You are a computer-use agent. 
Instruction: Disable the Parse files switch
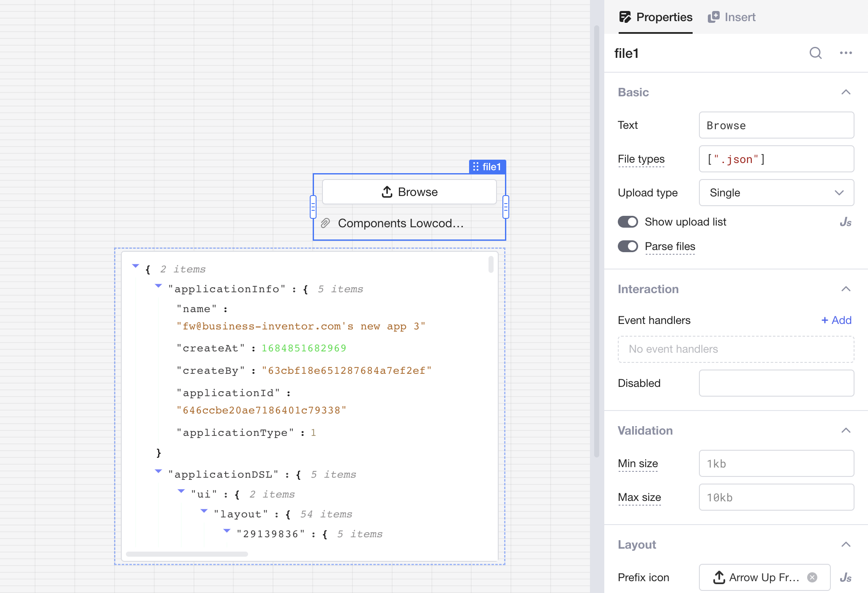point(628,246)
